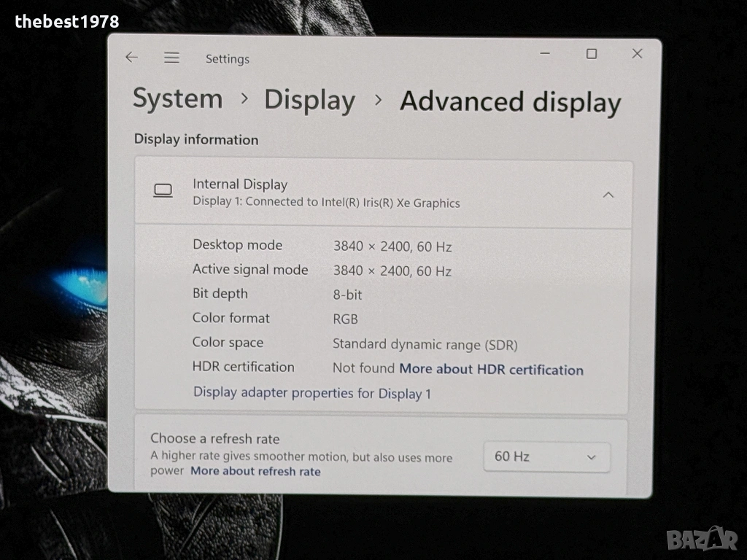Maximize the Settings window
This screenshot has width=747, height=560.
592,54
